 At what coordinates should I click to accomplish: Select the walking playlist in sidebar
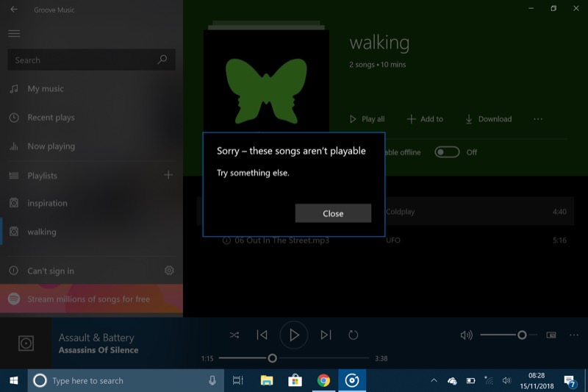click(91, 232)
